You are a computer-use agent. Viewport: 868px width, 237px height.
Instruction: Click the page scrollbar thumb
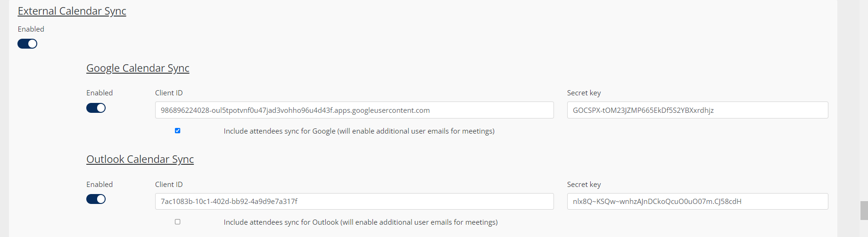tap(864, 211)
